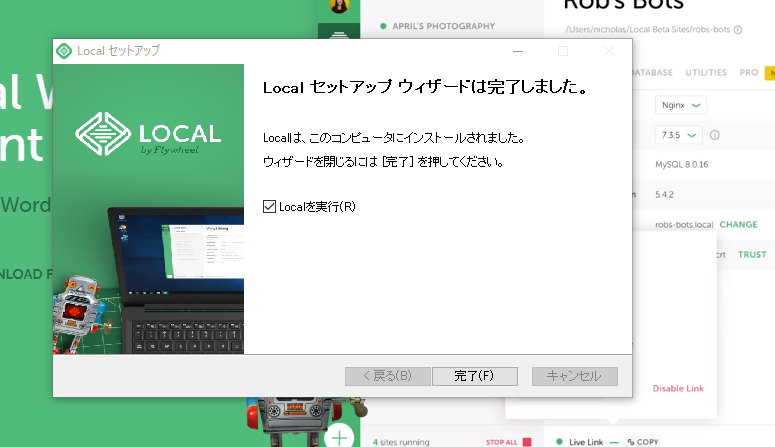The width and height of the screenshot is (775, 447).
Task: Open the UTILITIES tab in background Local
Action: coord(706,73)
